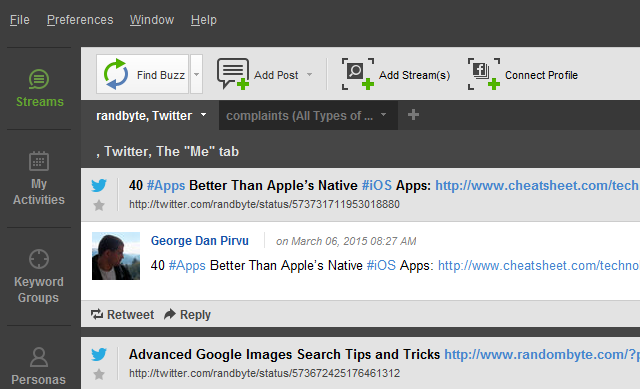Open Keyword Groups target icon

coord(39,259)
